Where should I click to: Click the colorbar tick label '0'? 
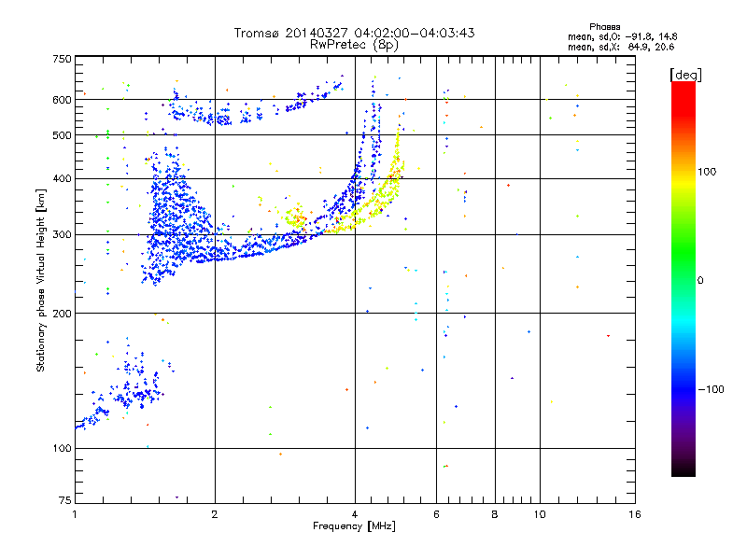(700, 280)
